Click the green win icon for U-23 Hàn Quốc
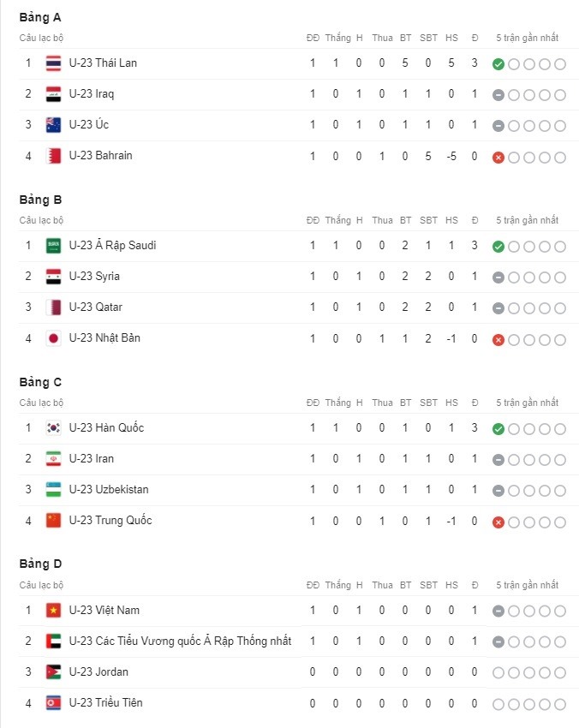 [498, 429]
